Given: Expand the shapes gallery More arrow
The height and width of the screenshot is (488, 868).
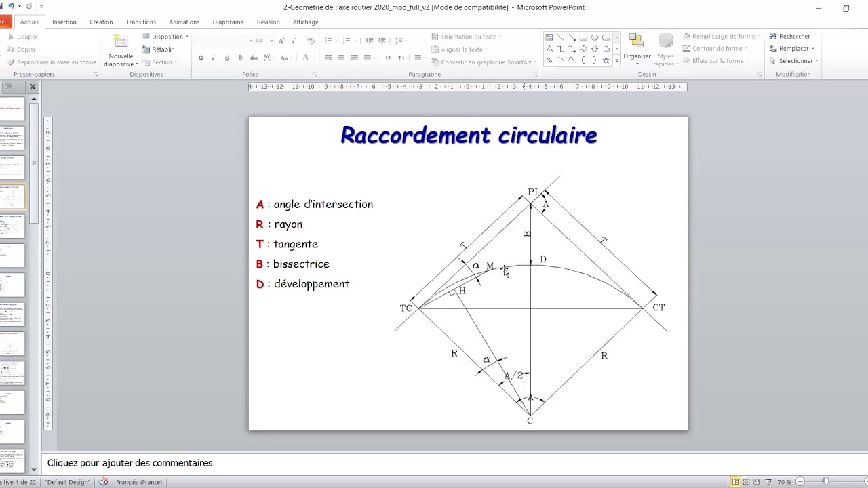Looking at the screenshot, I should pyautogui.click(x=616, y=61).
